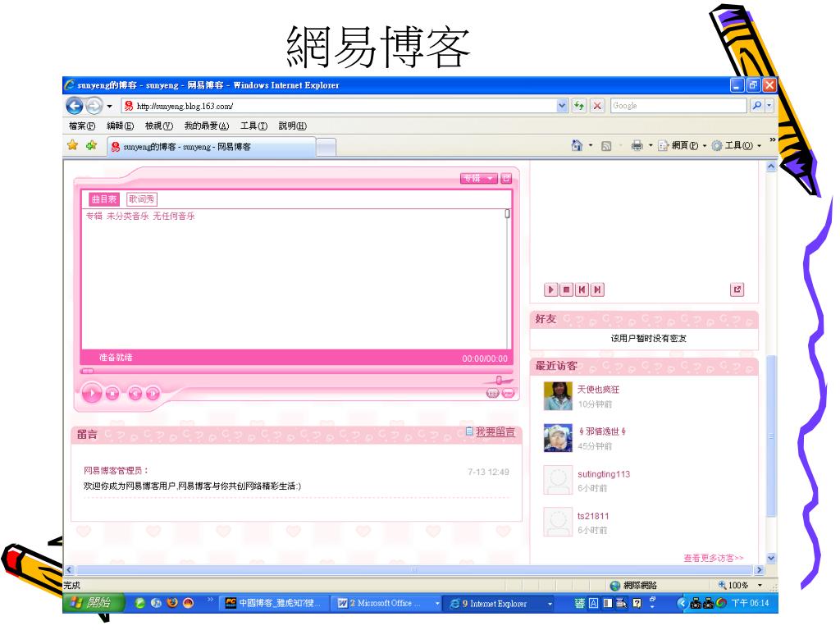This screenshot has width=840, height=630.
Task: Open the 网易博客管理员 author link
Action: pos(113,470)
